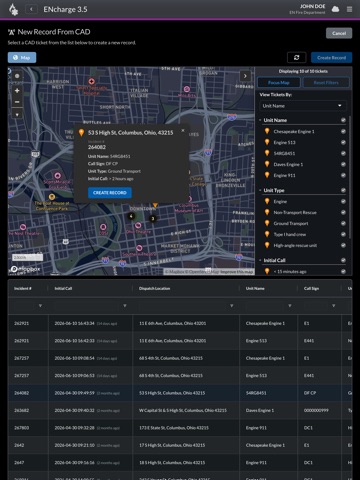Toggle all Unit Type tickets checkmark
Image resolution: width=360 pixels, height=480 pixels.
coord(343,190)
